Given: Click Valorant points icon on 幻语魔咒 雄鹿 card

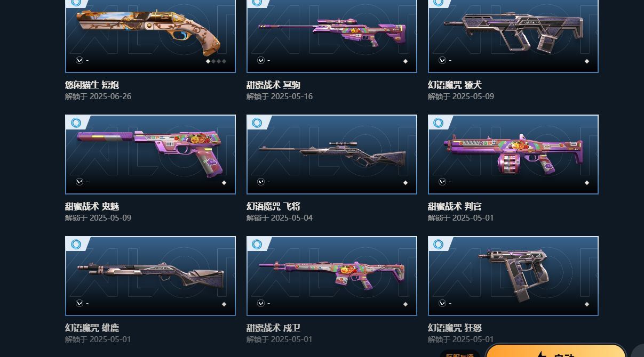Looking at the screenshot, I should pyautogui.click(x=79, y=303).
